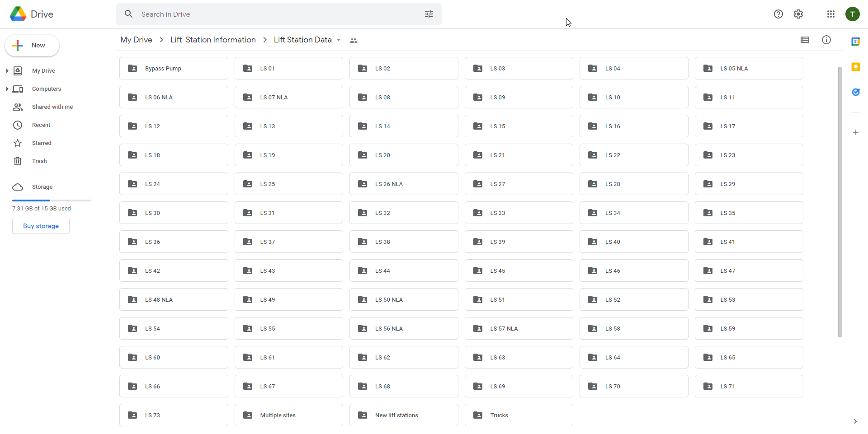Open the Trash section
This screenshot has width=868, height=434.
click(39, 161)
